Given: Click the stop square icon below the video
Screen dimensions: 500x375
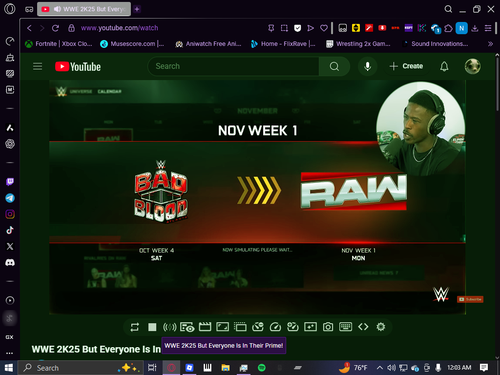Looking at the screenshot, I should [152, 327].
